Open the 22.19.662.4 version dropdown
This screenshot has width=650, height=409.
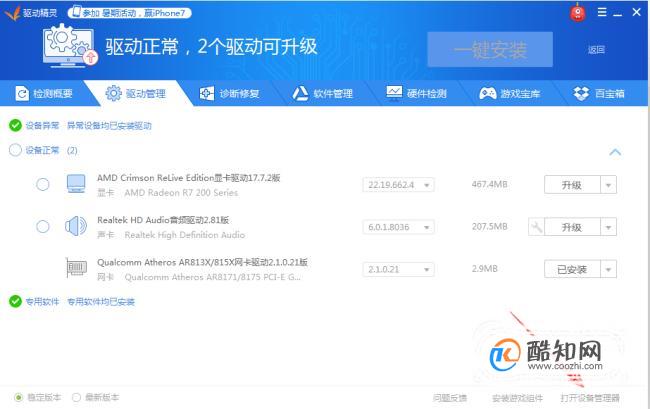pyautogui.click(x=398, y=185)
